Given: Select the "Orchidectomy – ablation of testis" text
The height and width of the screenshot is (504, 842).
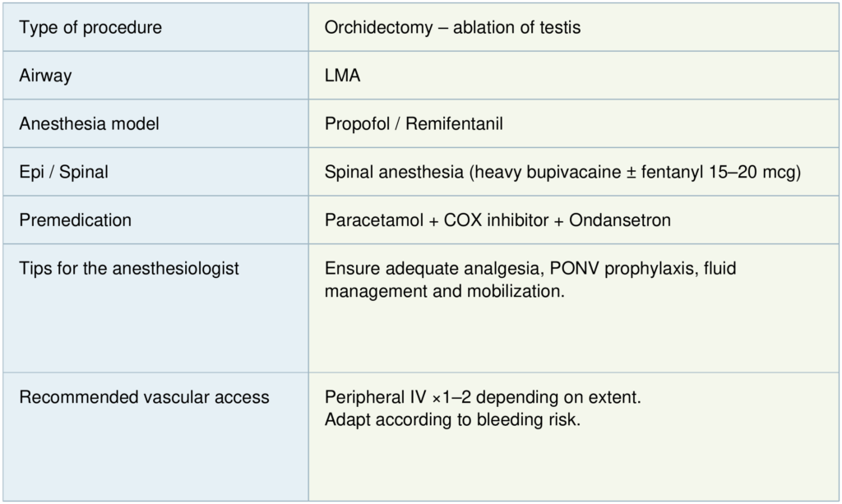Looking at the screenshot, I should coord(452,28).
